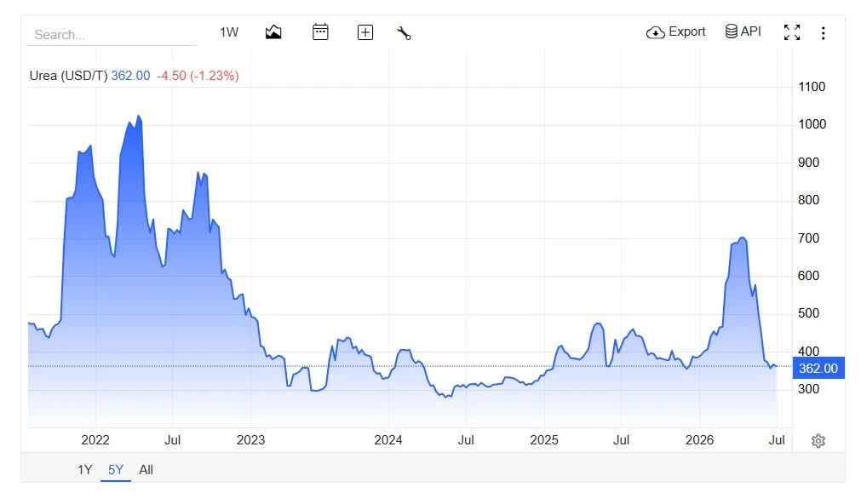861x504 pixels.
Task: Click the 1100 y-axis label
Action: tap(812, 87)
